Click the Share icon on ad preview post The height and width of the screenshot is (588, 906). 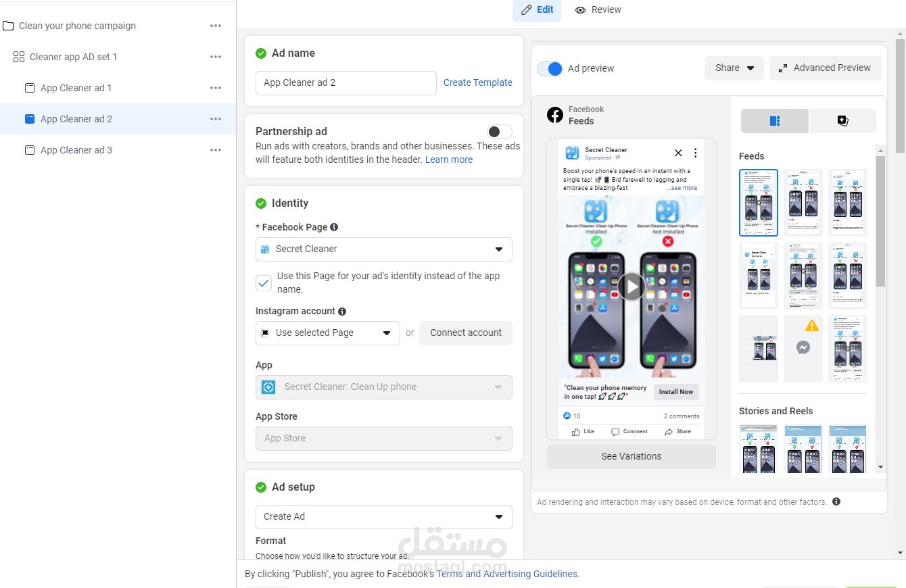(x=677, y=431)
